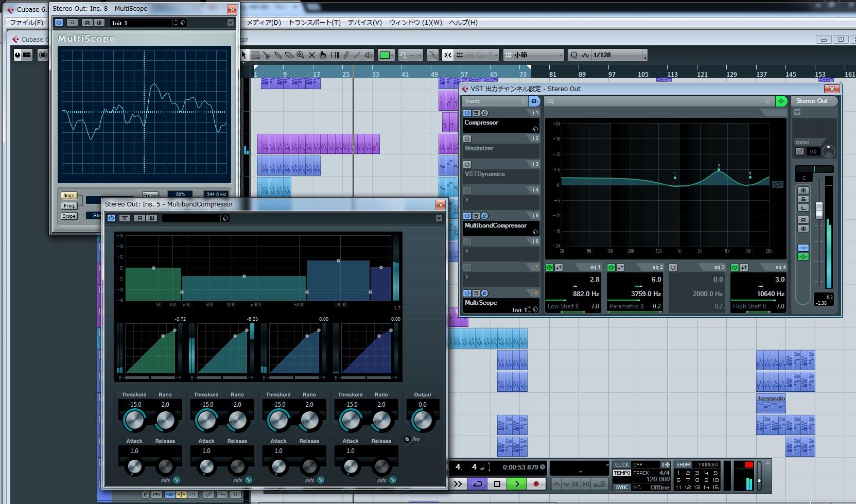Toggle MultibandCompressor insert slot power
This screenshot has width=856, height=504.
[x=467, y=216]
